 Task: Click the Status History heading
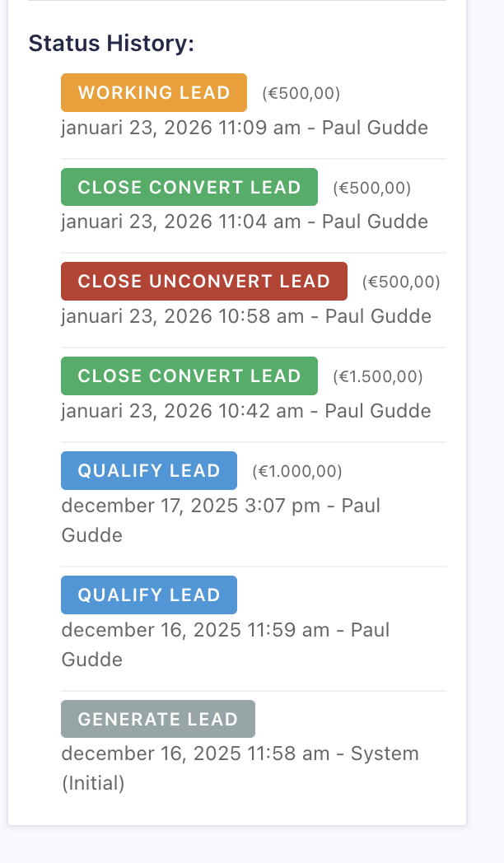(111, 43)
